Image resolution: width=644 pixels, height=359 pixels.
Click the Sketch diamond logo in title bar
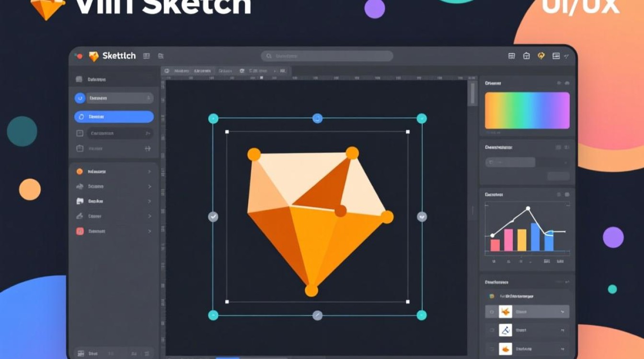94,56
